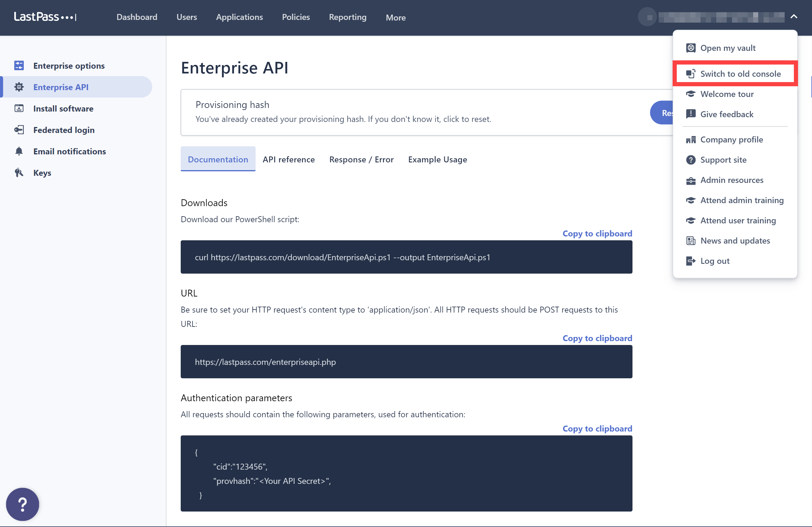Open News and updates from menu
This screenshot has width=812, height=527.
(x=735, y=241)
